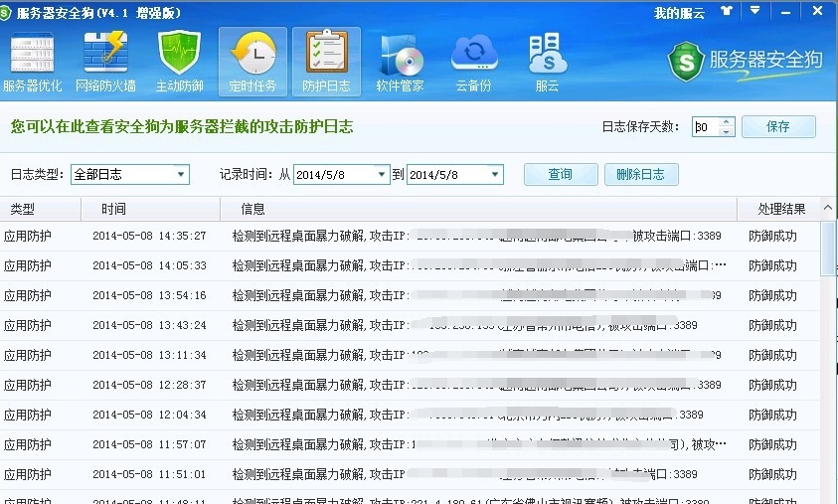This screenshot has width=838, height=504.
Task: Open the 定时任务 scheduled tasks module
Action: click(252, 62)
